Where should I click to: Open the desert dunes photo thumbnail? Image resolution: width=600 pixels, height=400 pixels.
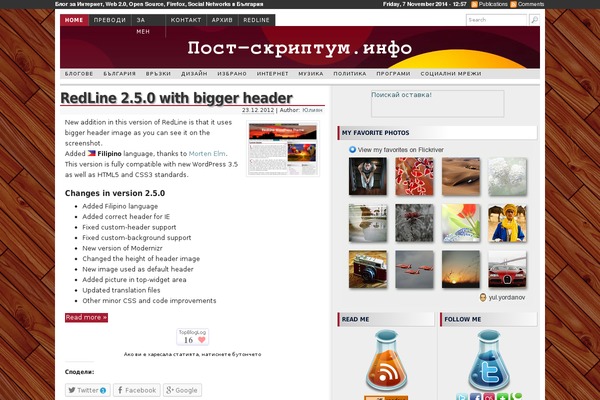pyautogui.click(x=461, y=176)
